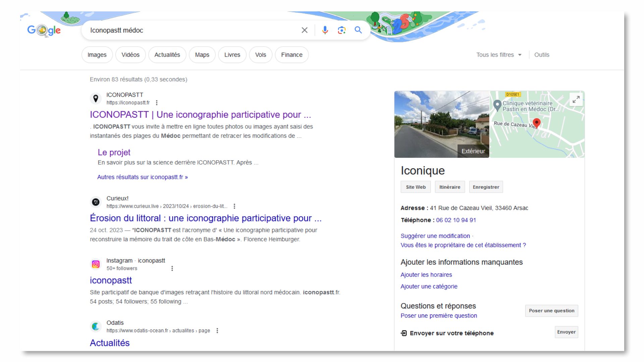
Task: Click the Poser une question button
Action: click(551, 311)
